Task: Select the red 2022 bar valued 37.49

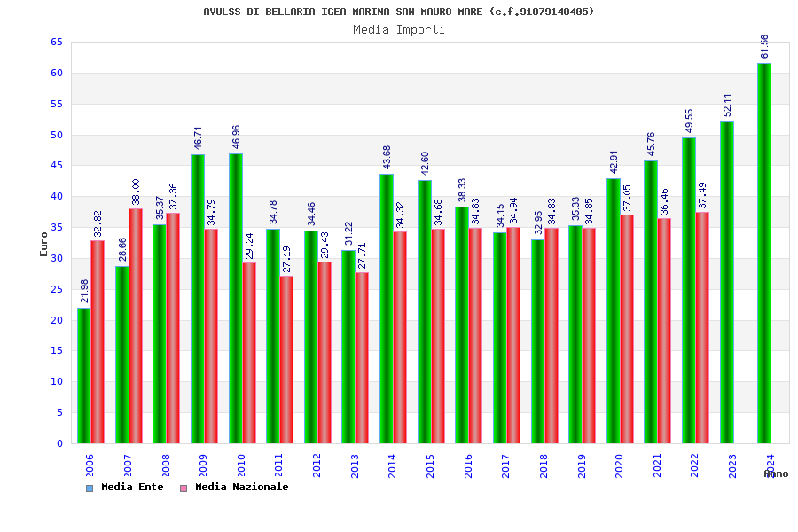Action: click(x=702, y=327)
